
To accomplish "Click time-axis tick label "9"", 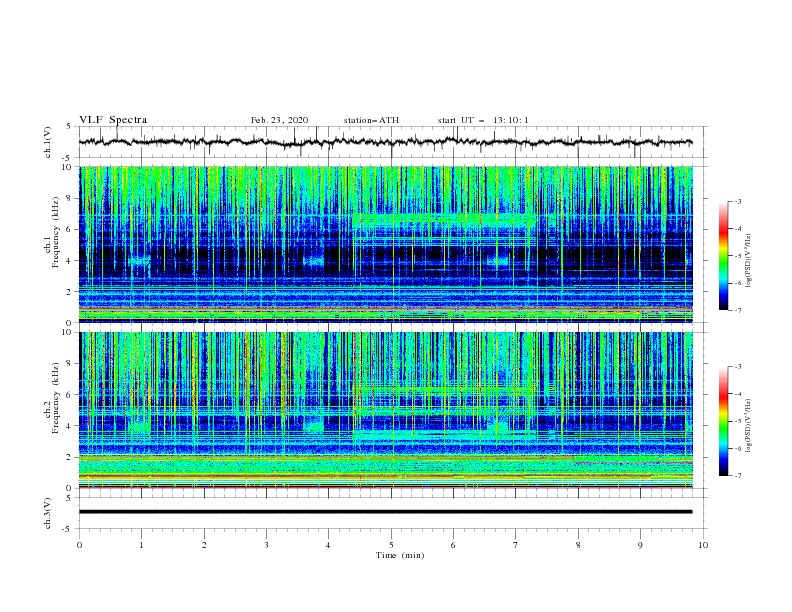I will coord(640,545).
